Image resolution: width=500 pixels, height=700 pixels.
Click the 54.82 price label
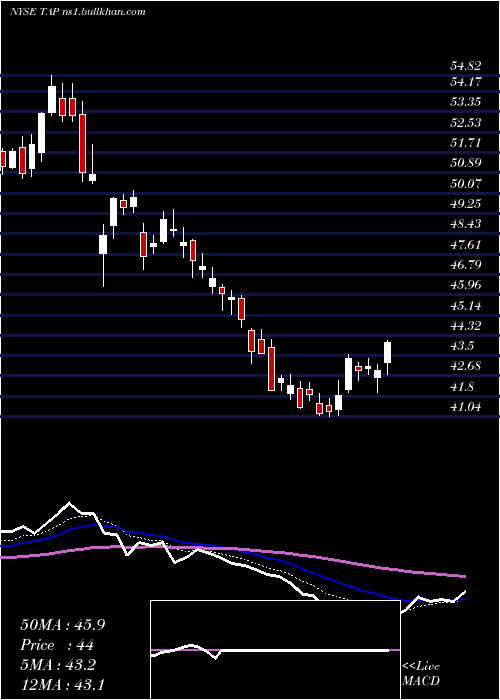coord(465,67)
